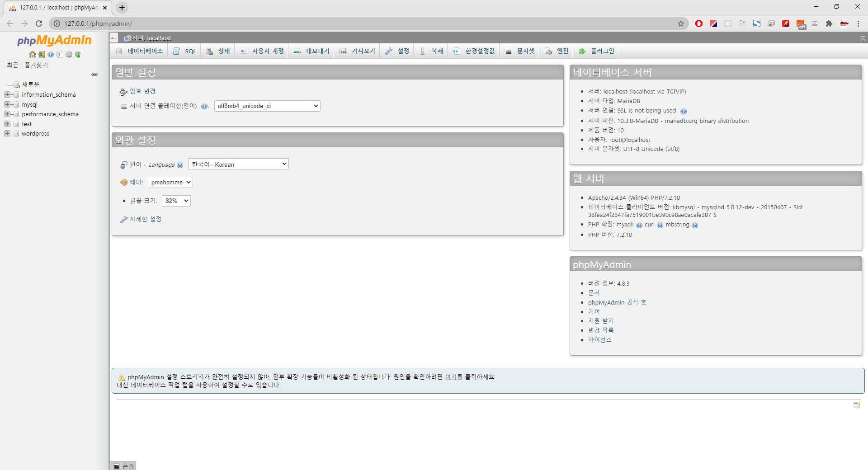Image resolution: width=868 pixels, height=470 pixels.
Task: Expand the test database node
Action: pos(7,124)
